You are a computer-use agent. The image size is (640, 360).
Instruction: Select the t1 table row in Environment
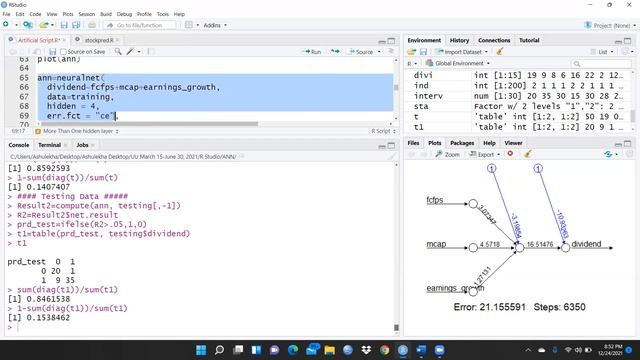point(518,127)
